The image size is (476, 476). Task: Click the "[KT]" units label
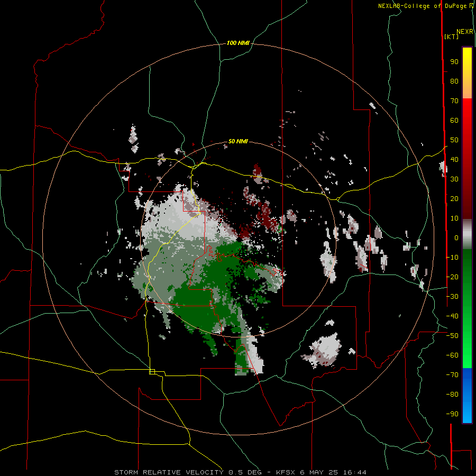(x=452, y=36)
